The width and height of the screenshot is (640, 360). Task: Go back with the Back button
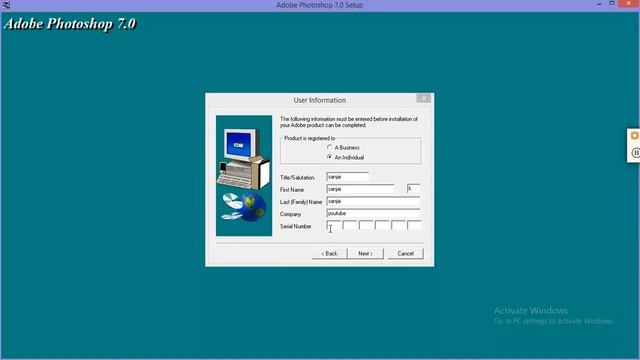point(329,253)
